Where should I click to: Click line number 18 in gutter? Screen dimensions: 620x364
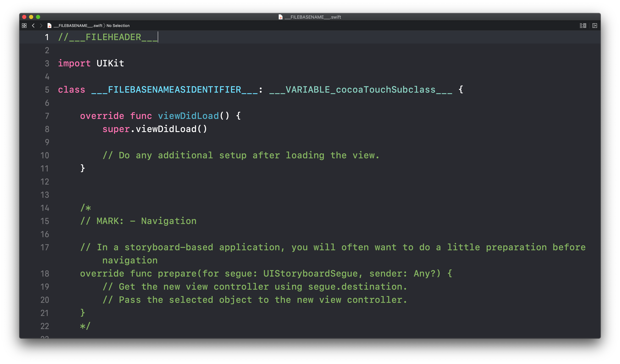tap(45, 274)
